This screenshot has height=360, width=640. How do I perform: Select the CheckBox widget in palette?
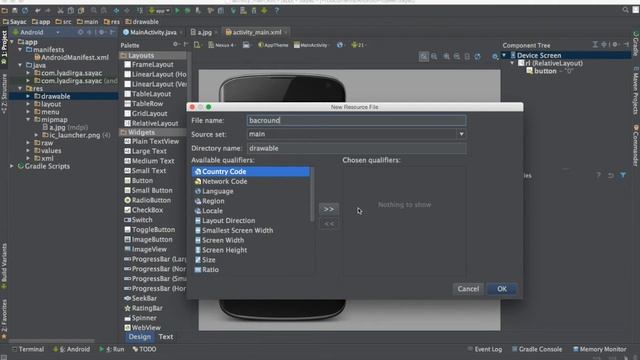point(144,210)
